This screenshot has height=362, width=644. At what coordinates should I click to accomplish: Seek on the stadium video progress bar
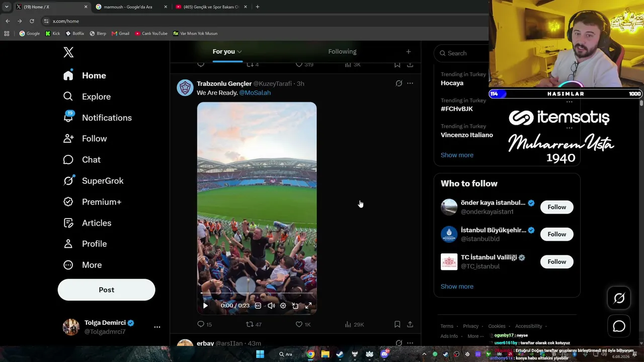(x=257, y=293)
